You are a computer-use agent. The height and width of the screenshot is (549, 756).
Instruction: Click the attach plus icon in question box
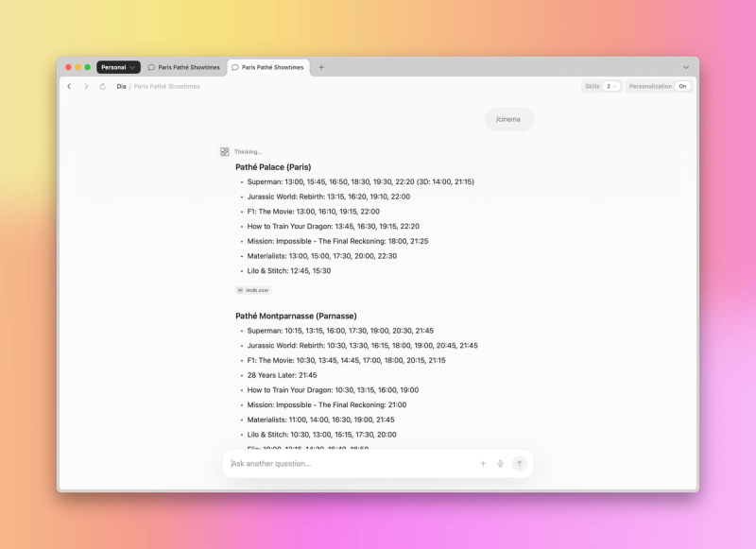pos(483,464)
